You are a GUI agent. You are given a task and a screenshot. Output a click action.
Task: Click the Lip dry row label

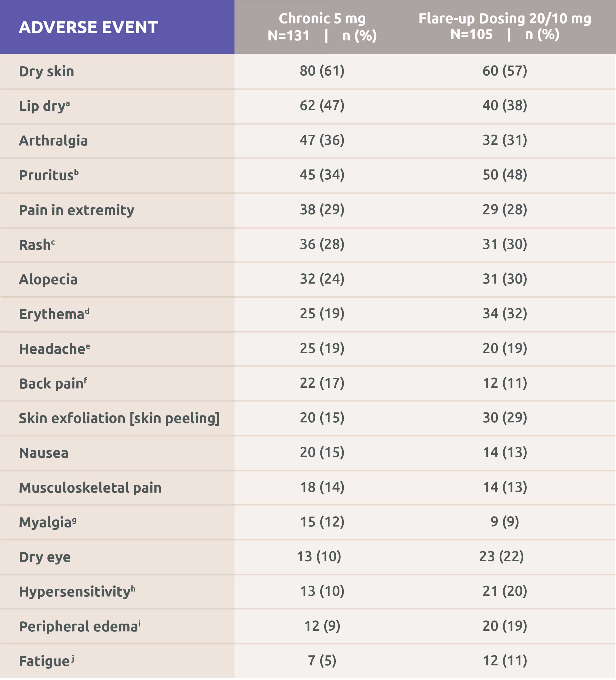(44, 106)
